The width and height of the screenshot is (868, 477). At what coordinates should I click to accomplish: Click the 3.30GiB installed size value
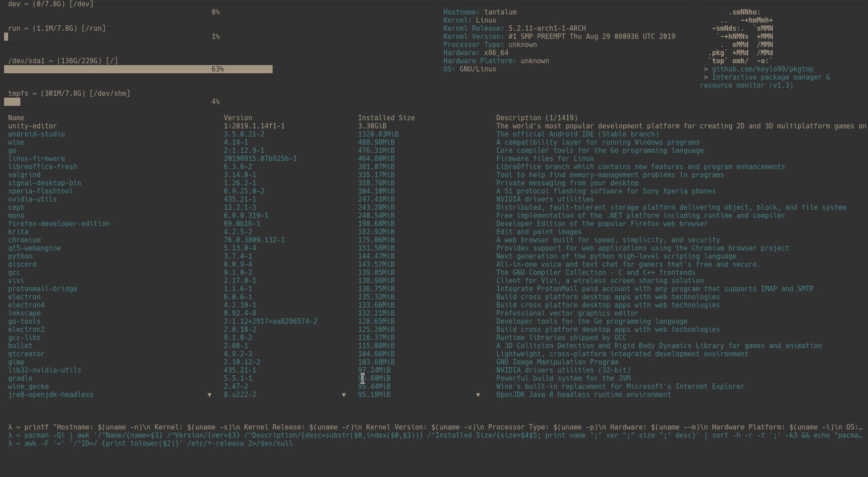click(372, 126)
